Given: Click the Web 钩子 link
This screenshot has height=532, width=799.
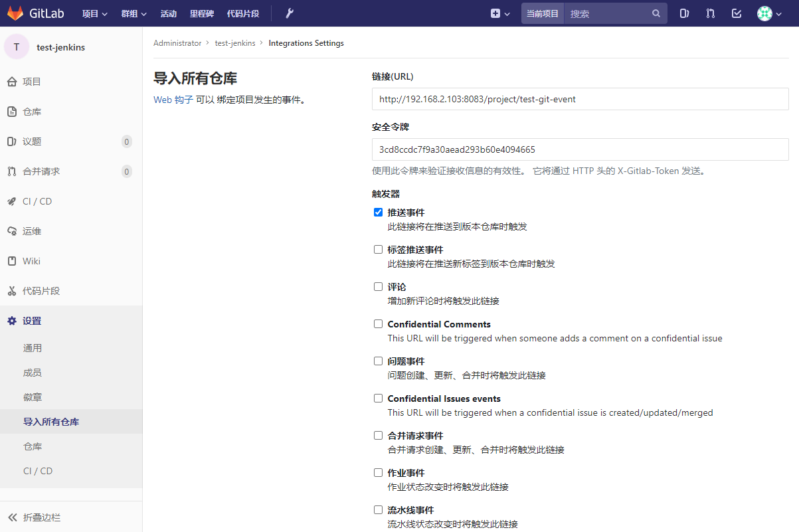Looking at the screenshot, I should (x=173, y=100).
